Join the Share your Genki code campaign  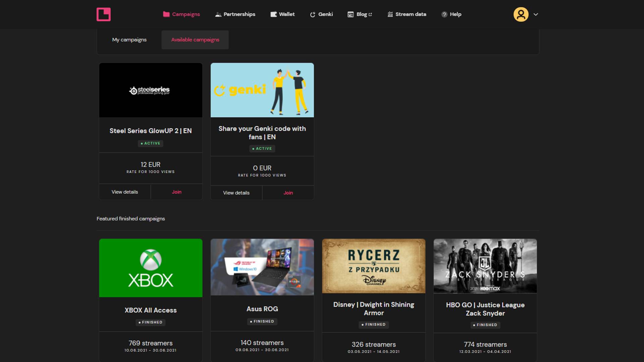tap(288, 193)
